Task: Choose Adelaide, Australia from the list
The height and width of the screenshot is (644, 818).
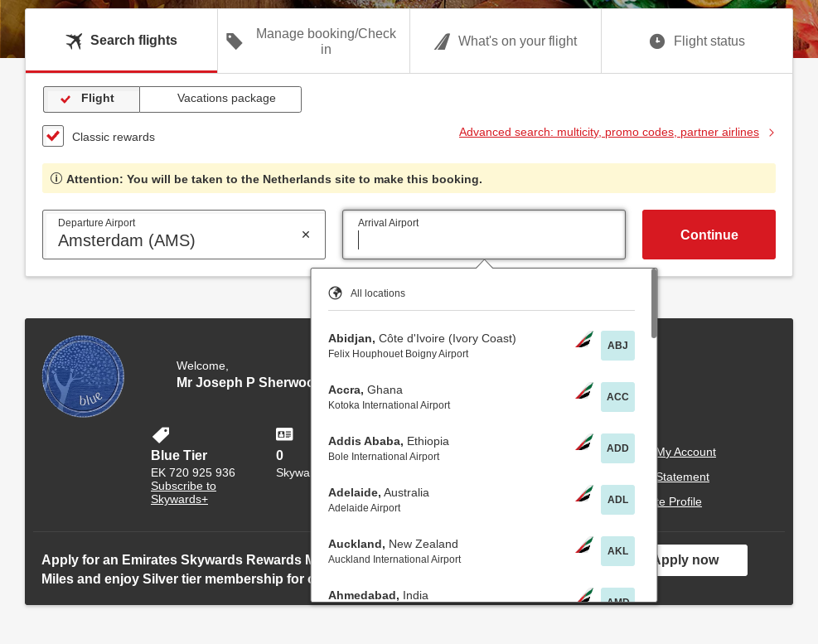Action: point(481,500)
